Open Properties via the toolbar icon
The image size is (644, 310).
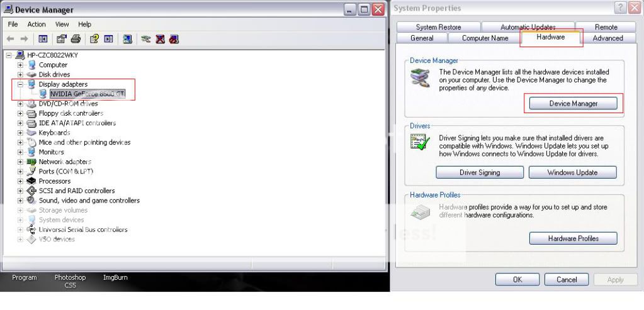coord(62,39)
